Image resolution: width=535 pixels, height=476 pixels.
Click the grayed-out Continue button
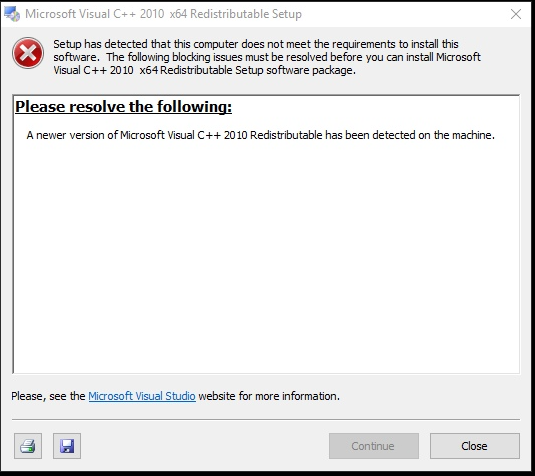(x=374, y=446)
